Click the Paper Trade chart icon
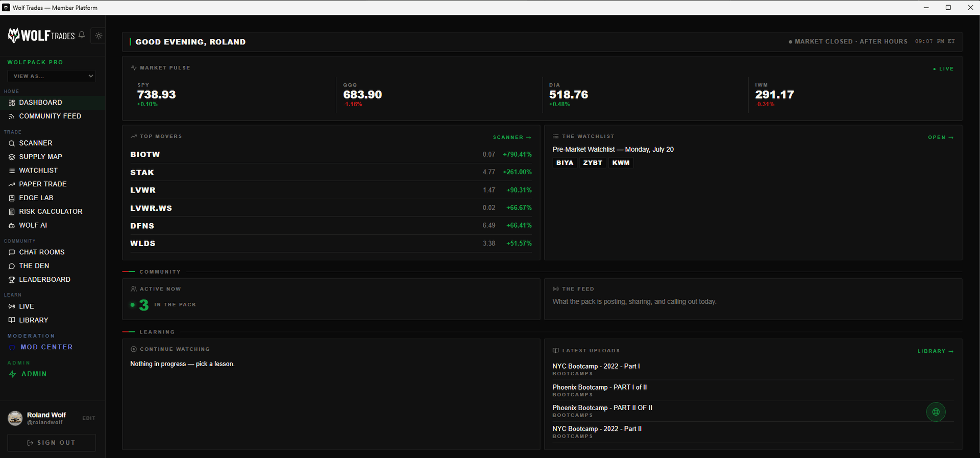 [x=12, y=184]
